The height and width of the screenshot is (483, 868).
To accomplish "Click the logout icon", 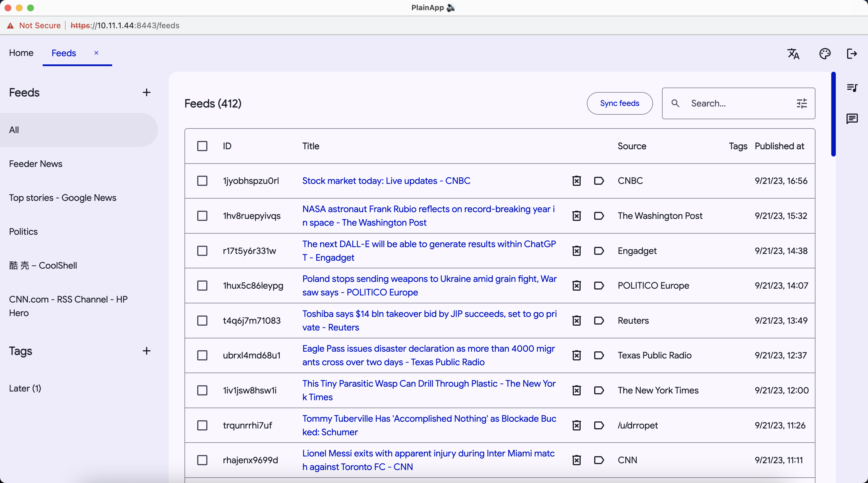I will (852, 54).
